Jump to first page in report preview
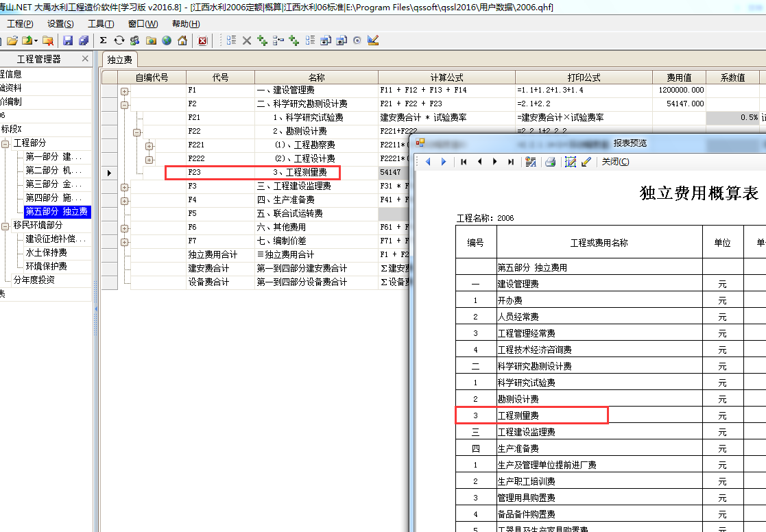This screenshot has width=766, height=532. [x=464, y=162]
